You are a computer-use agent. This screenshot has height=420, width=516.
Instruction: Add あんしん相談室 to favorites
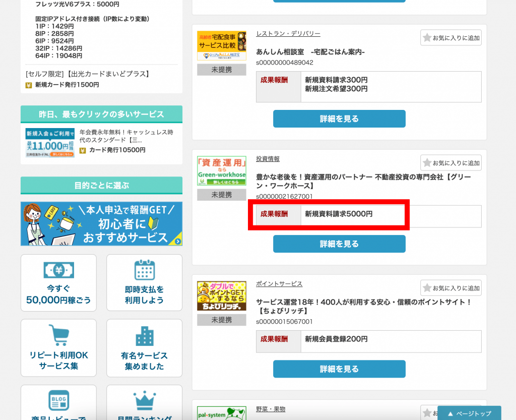[451, 38]
